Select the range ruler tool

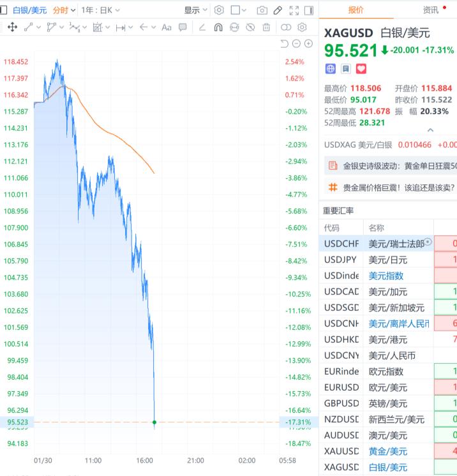pos(121,27)
